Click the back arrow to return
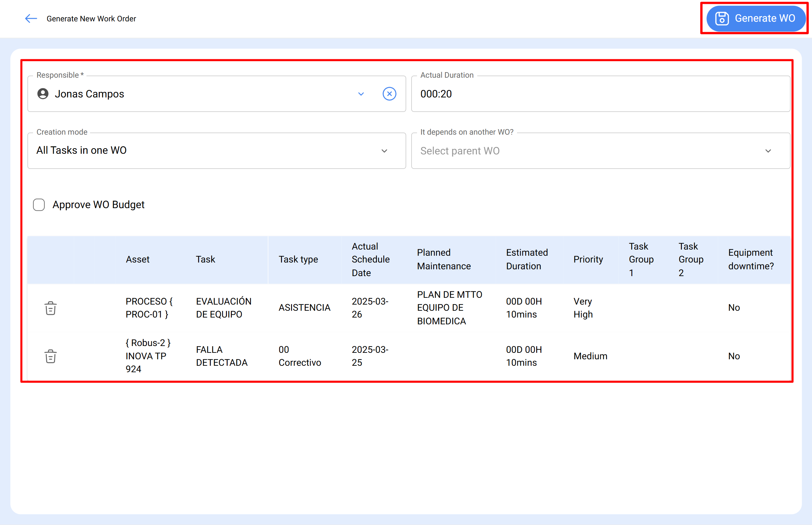 coord(30,18)
